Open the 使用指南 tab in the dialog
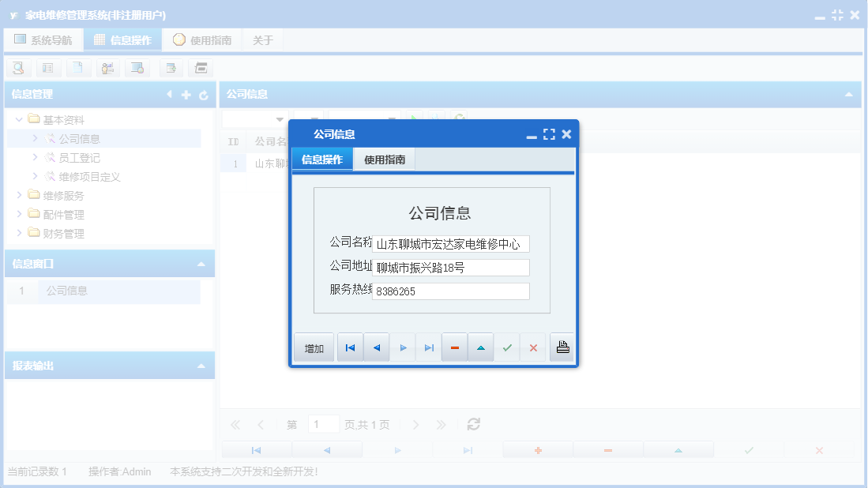 (x=384, y=158)
